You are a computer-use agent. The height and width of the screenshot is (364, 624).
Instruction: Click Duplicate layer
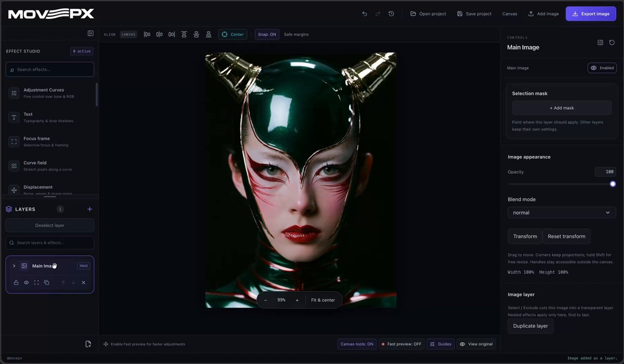click(530, 326)
